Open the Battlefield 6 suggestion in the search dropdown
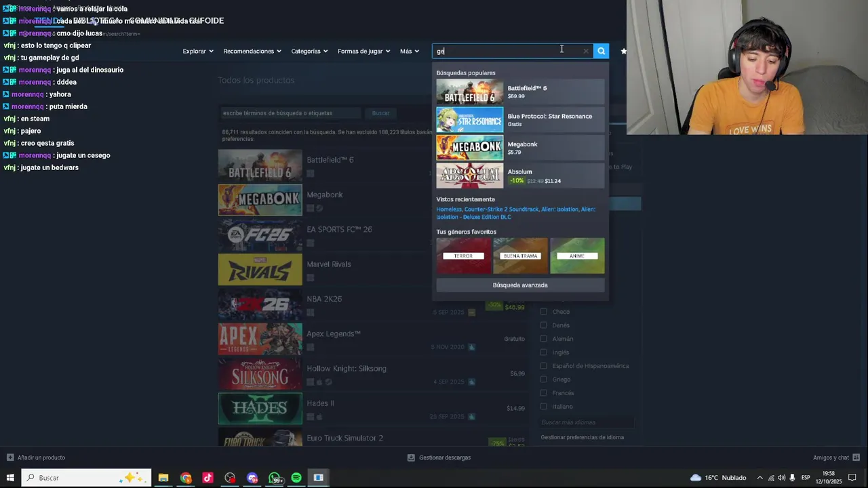This screenshot has width=868, height=488. (x=520, y=92)
